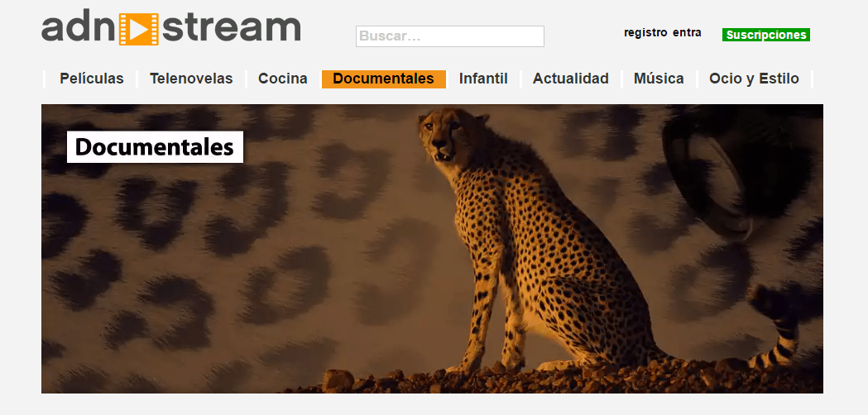Screen dimensions: 868x415
Task: Select the highlighted Documentales tab
Action: coord(384,79)
